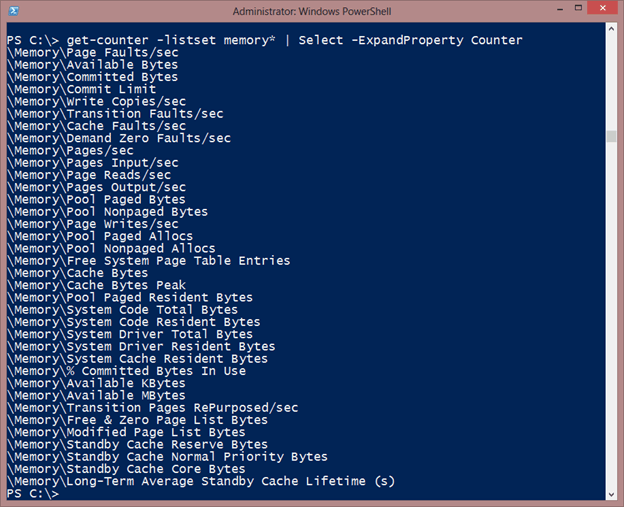This screenshot has width=624, height=507.
Task: Minimize the PowerShell window
Action: tap(560, 9)
